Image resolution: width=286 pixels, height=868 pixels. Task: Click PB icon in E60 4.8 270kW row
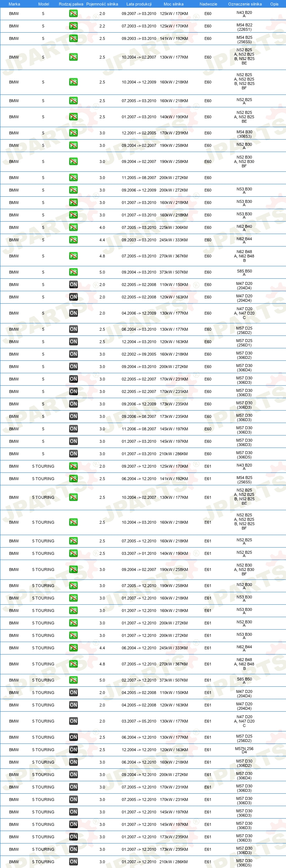(x=74, y=256)
